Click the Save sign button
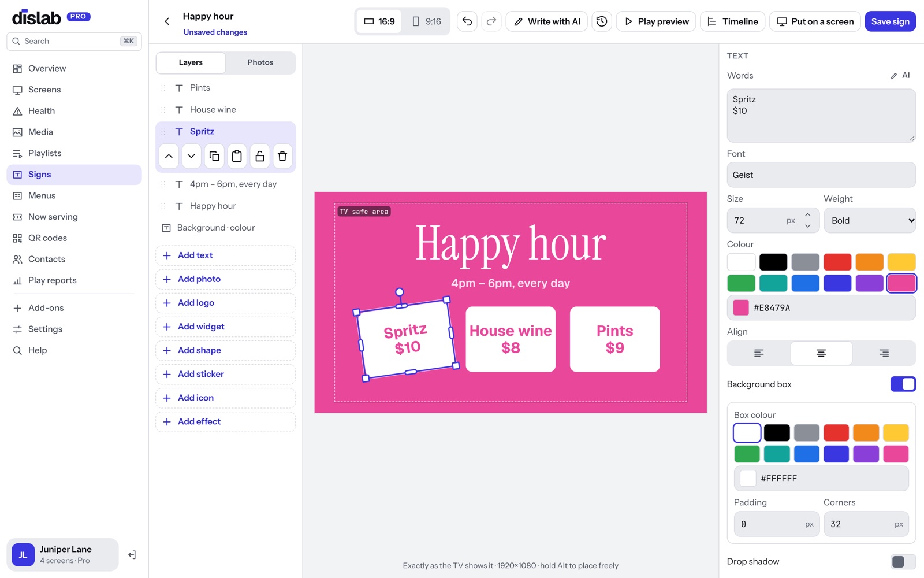The width and height of the screenshot is (924, 578). [890, 21]
